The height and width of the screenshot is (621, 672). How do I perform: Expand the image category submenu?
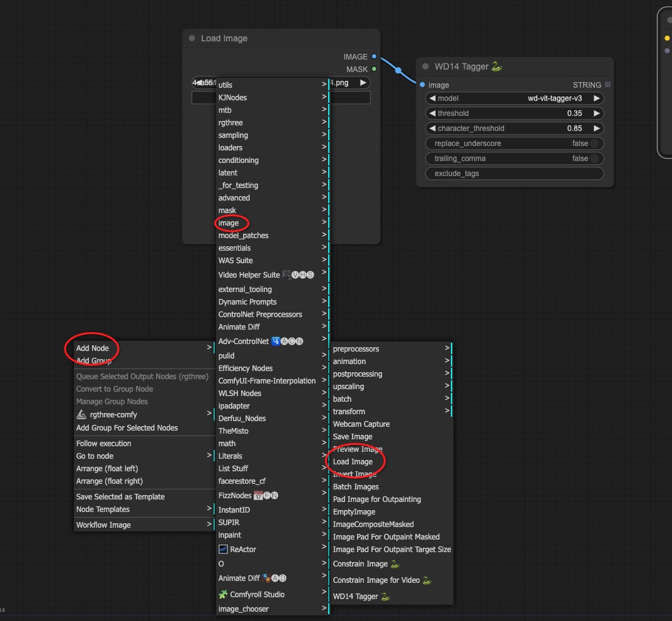point(229,223)
